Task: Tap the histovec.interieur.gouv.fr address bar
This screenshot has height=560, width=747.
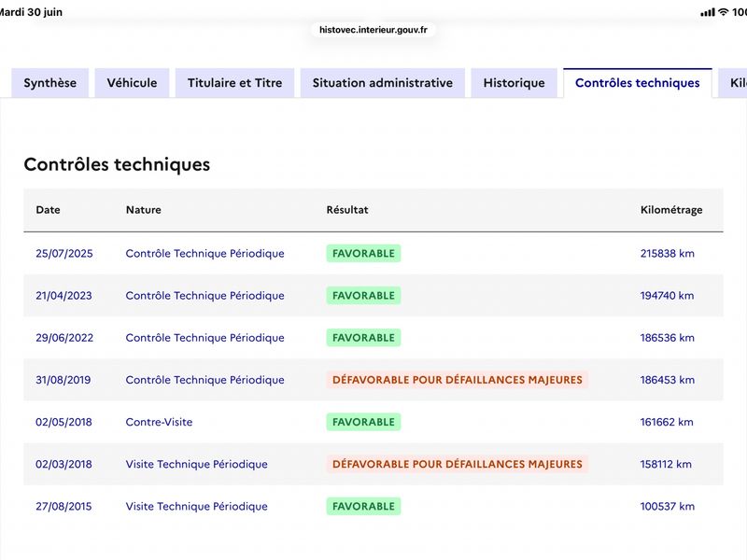Action: 373,30
